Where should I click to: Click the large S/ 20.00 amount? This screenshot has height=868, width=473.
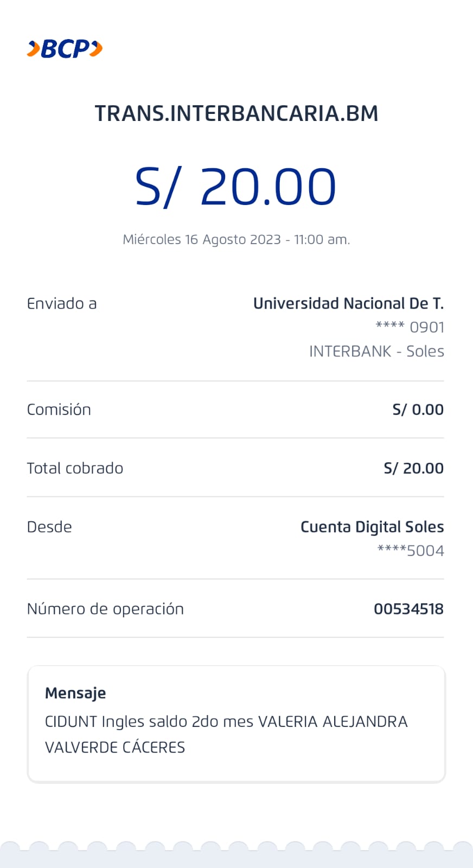[236, 187]
